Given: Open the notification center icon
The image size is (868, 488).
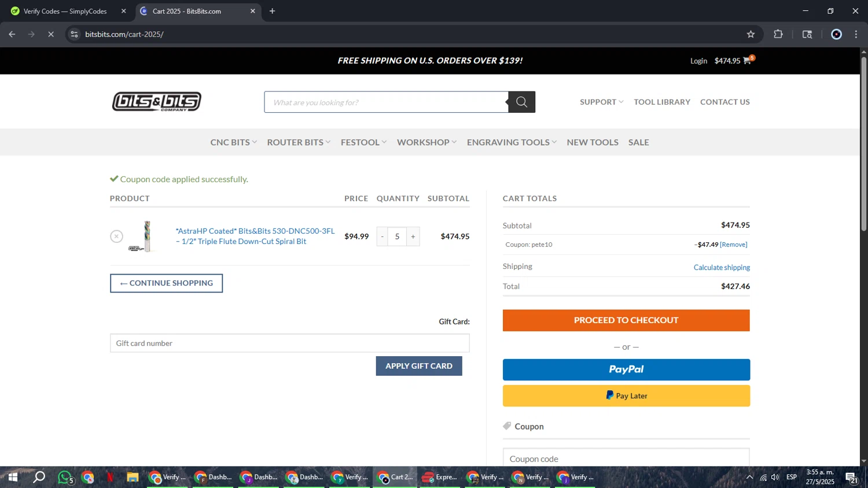Looking at the screenshot, I should point(851,478).
